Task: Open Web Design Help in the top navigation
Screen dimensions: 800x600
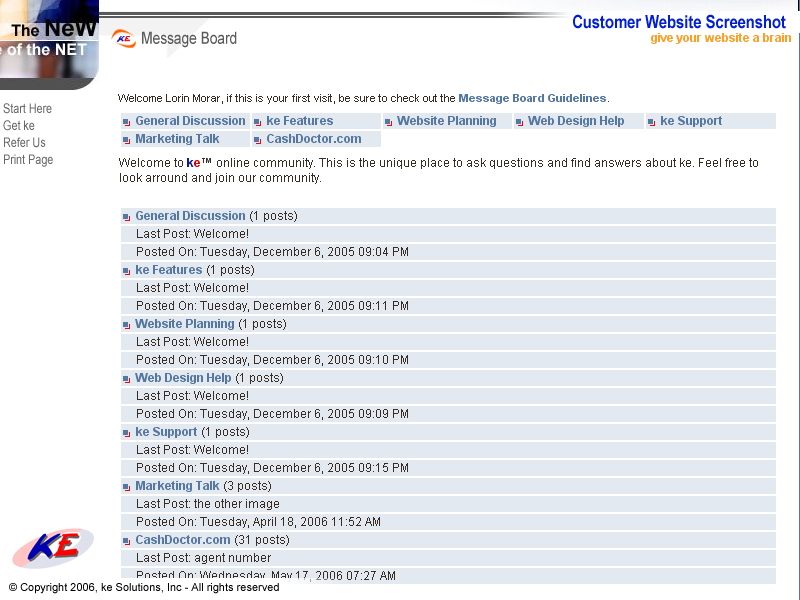Action: [x=576, y=121]
